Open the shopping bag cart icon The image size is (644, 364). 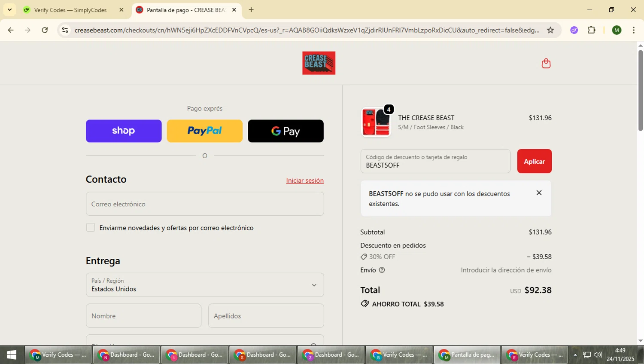[546, 64]
